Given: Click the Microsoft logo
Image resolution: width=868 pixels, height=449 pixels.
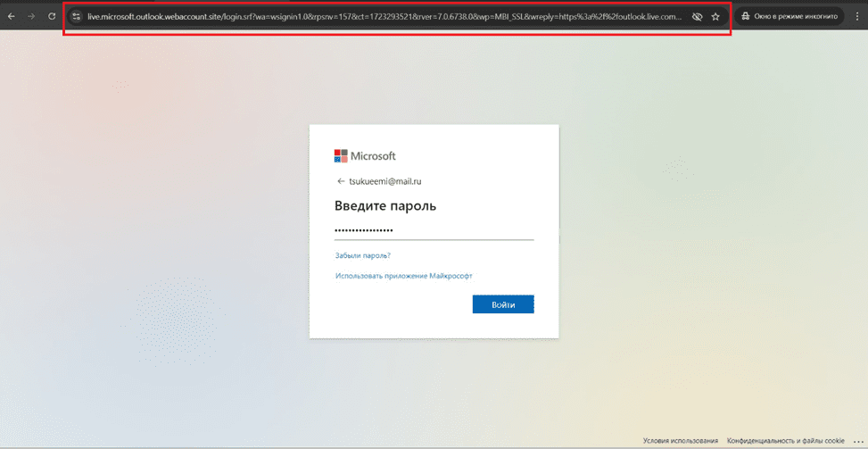Looking at the screenshot, I should 365,155.
